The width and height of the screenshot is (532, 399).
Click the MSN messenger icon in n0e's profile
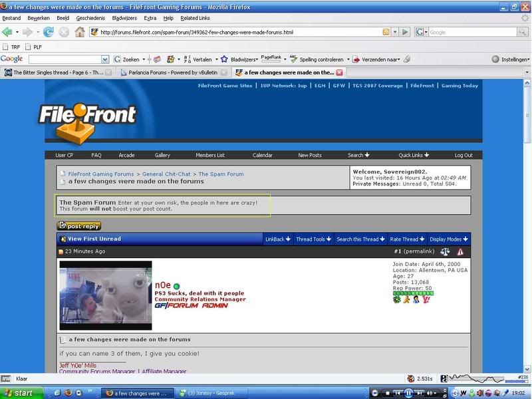pos(416,299)
